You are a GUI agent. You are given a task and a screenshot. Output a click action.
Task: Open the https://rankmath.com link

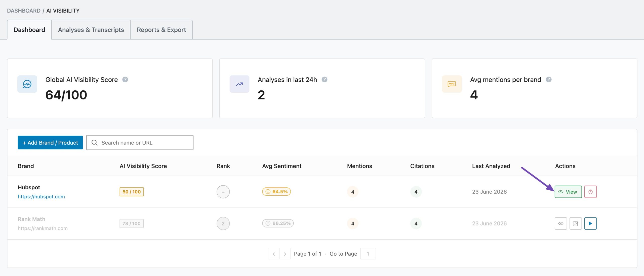tap(43, 228)
